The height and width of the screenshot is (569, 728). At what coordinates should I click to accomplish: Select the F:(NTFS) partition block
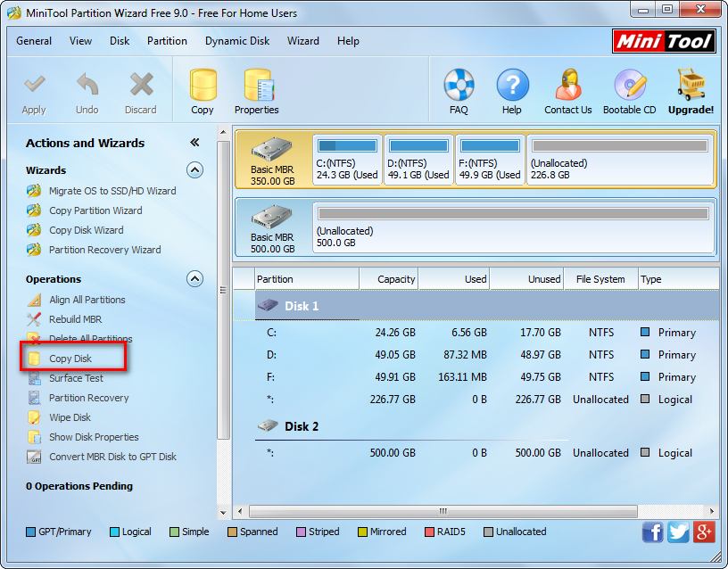[x=491, y=160]
